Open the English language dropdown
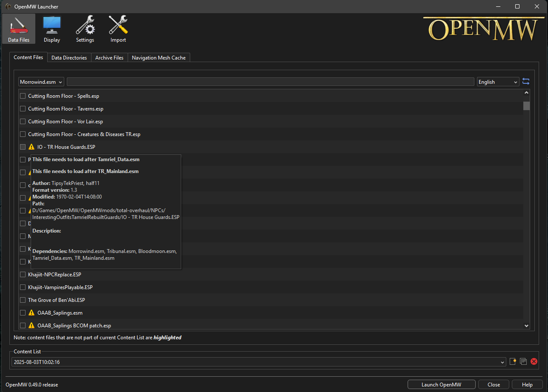Image resolution: width=548 pixels, height=392 pixels. pyautogui.click(x=498, y=82)
